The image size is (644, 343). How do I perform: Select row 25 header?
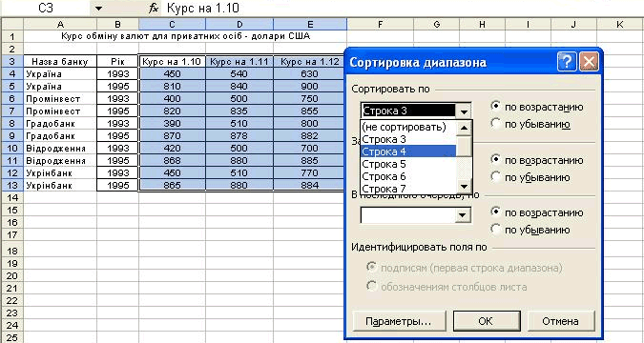pos(11,337)
